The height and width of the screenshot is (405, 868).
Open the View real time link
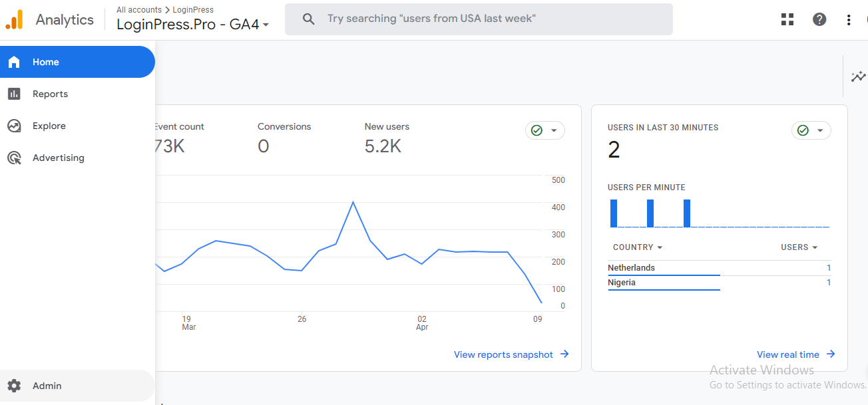[789, 354]
